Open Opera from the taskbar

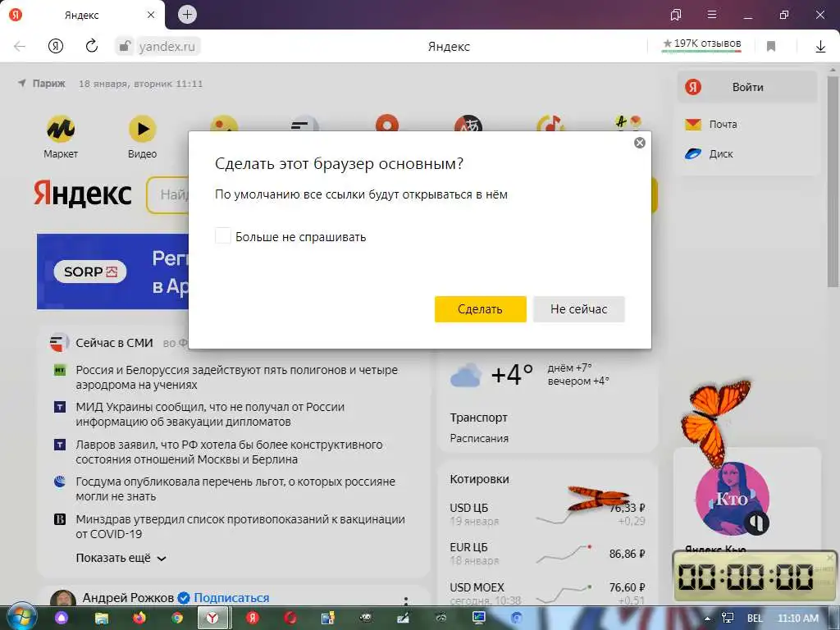(x=290, y=618)
